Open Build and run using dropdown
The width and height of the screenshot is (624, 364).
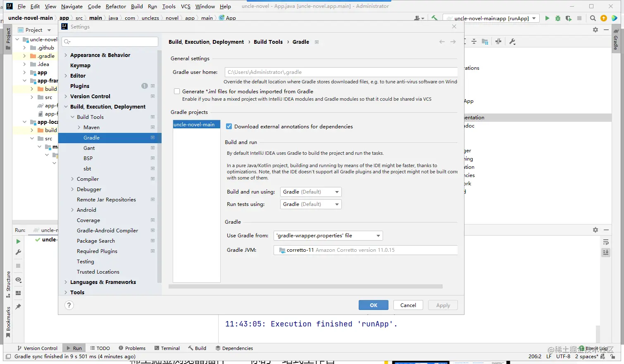coord(311,192)
